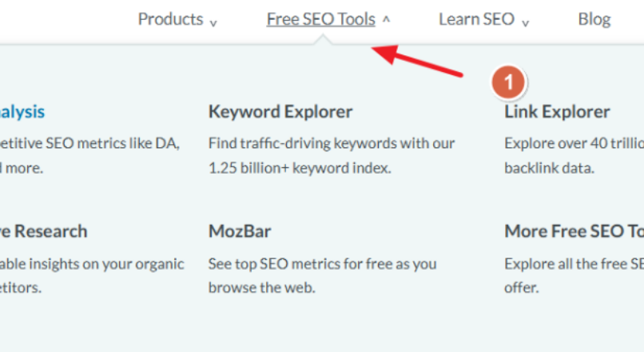The height and width of the screenshot is (352, 644).
Task: Click the red numbered badge 1
Action: [x=508, y=82]
